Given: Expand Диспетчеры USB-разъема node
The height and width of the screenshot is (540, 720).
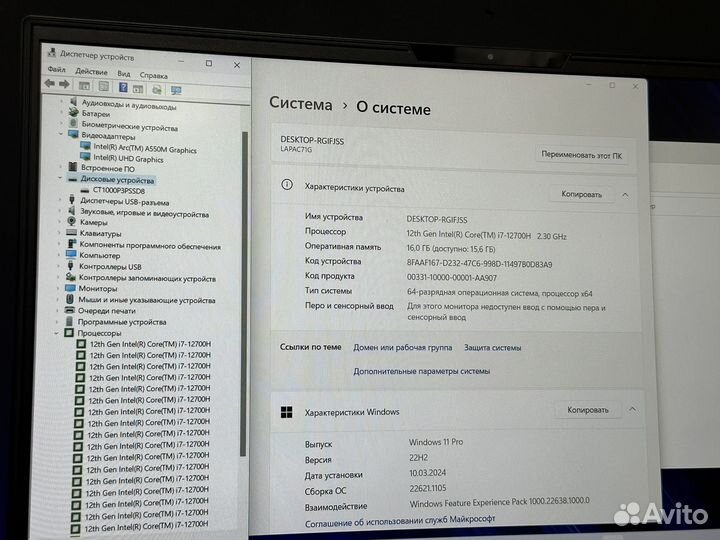Looking at the screenshot, I should (x=59, y=200).
